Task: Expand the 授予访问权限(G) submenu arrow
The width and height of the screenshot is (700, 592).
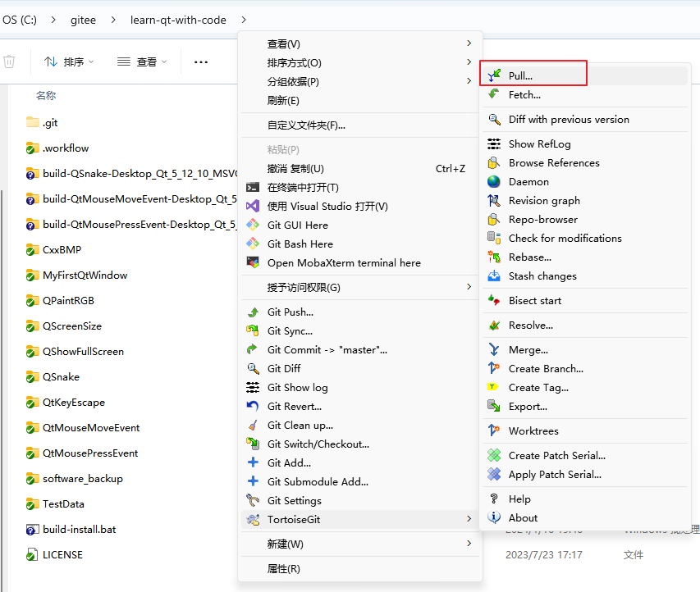Action: pyautogui.click(x=469, y=287)
